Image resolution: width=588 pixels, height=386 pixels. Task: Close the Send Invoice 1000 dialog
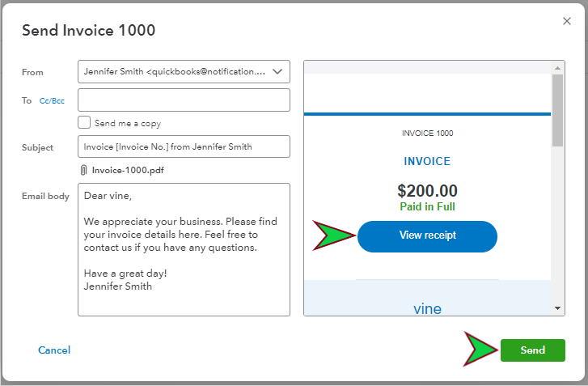pos(567,21)
